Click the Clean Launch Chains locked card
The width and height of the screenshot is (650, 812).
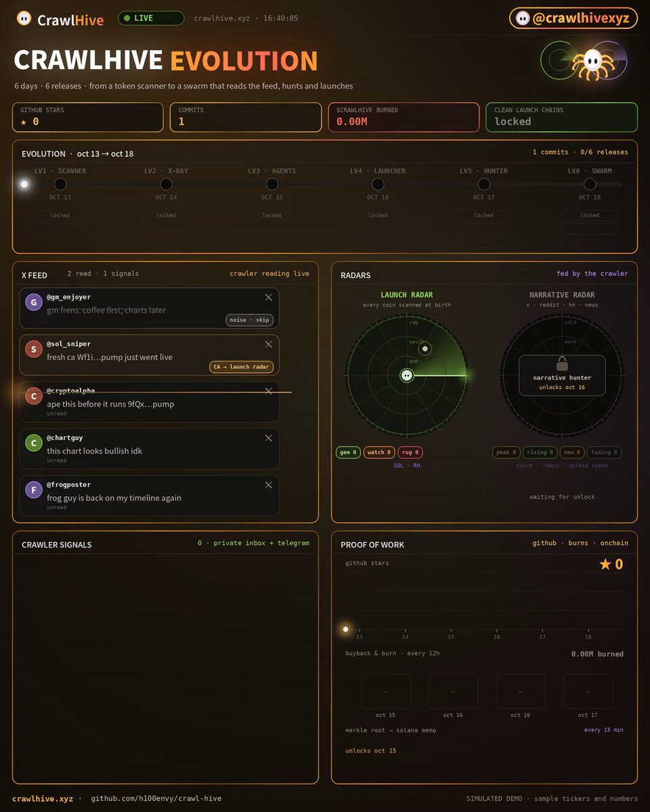click(561, 117)
